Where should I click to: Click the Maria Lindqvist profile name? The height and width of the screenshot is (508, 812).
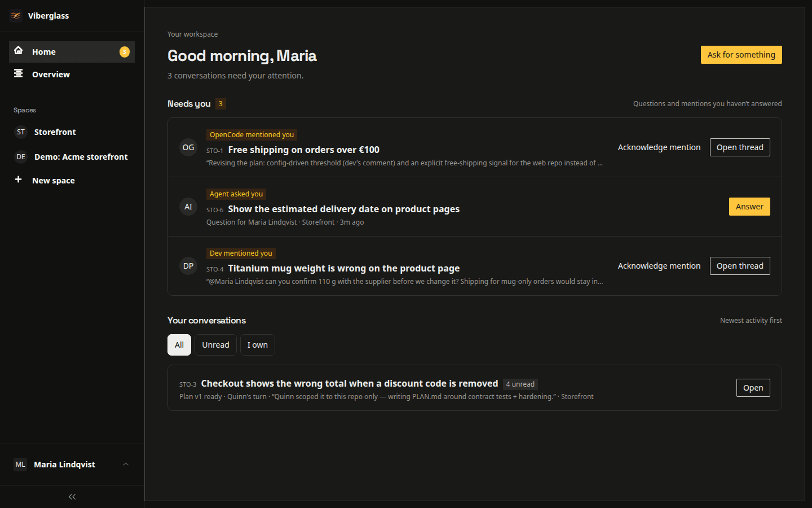[x=64, y=465]
